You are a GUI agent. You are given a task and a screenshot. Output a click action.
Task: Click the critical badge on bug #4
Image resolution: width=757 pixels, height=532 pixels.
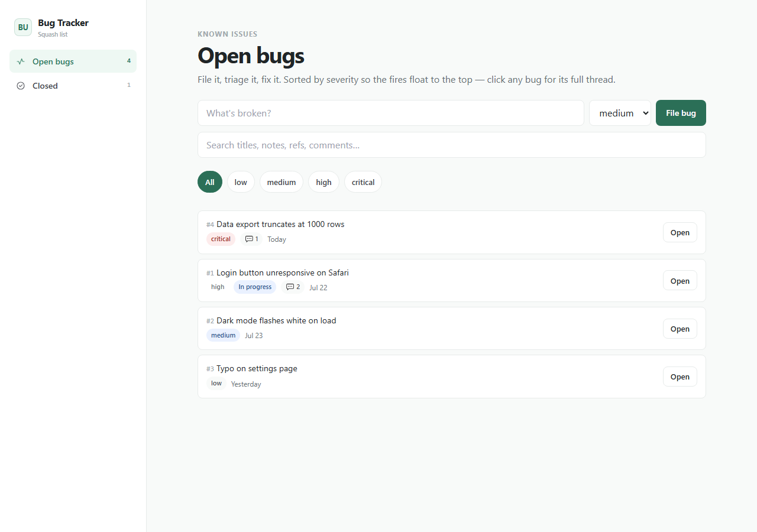(221, 239)
